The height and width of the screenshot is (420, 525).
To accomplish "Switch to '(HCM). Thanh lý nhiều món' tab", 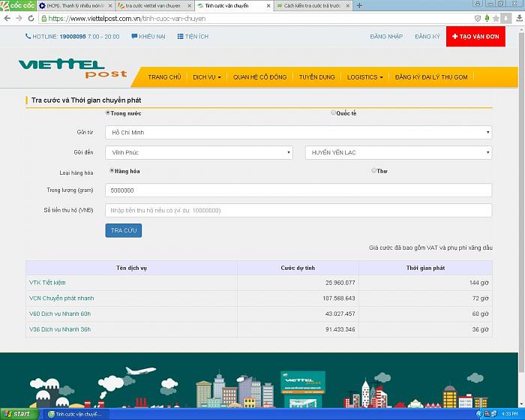I will [73, 6].
